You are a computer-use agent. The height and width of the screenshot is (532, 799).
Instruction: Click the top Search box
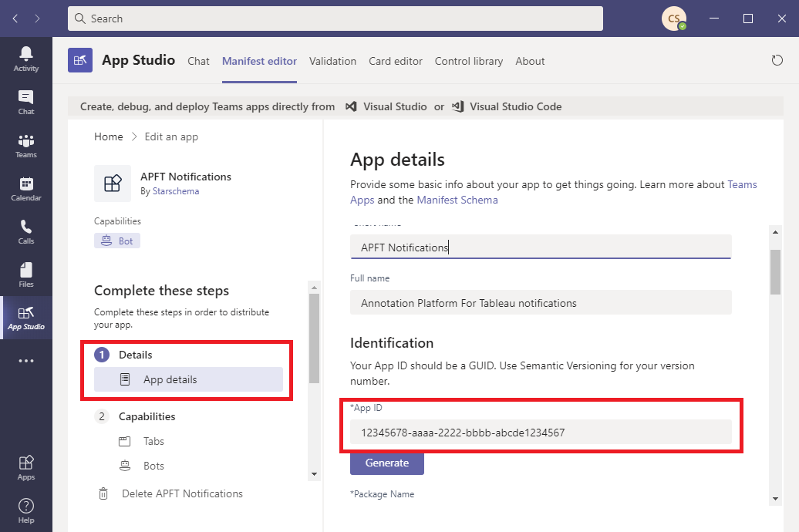(335, 19)
